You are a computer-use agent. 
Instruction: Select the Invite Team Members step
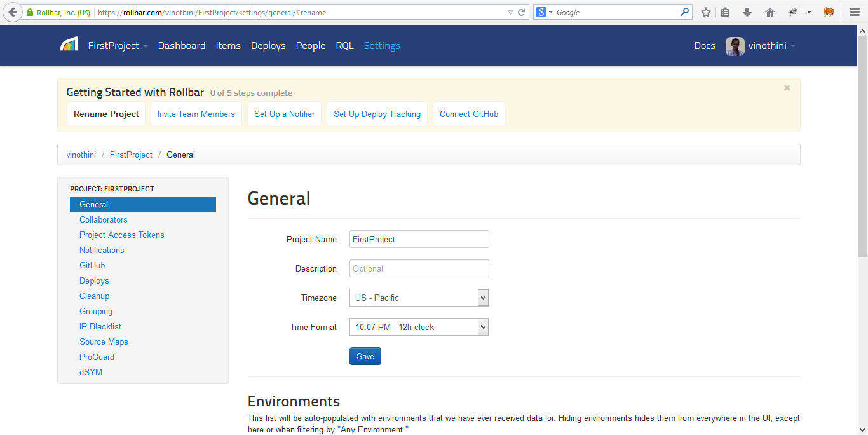coord(196,114)
